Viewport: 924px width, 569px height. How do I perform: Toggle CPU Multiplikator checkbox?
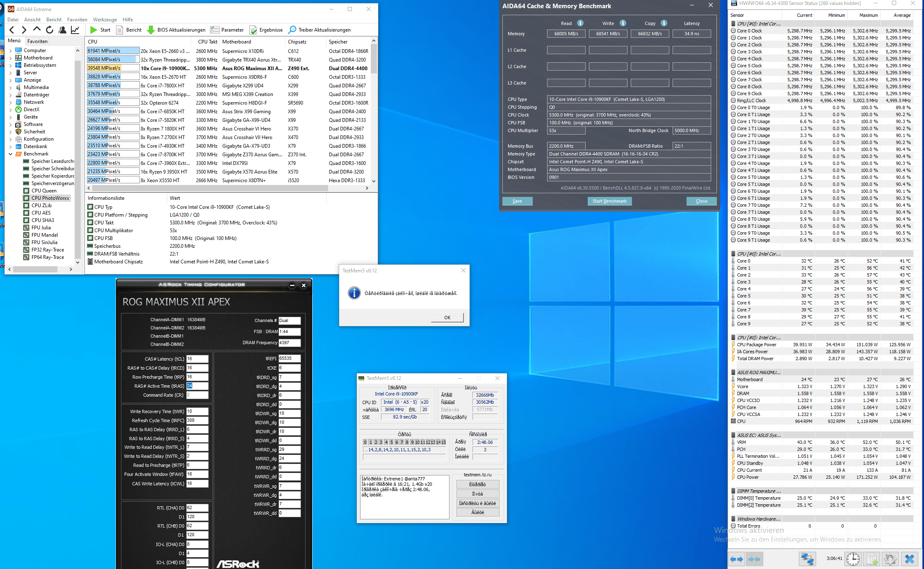tap(90, 231)
